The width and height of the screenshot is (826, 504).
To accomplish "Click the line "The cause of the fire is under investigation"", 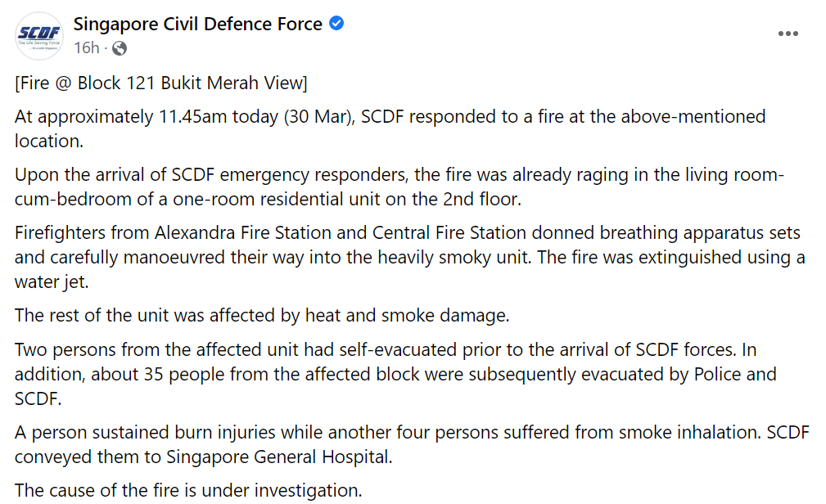I will 188,490.
